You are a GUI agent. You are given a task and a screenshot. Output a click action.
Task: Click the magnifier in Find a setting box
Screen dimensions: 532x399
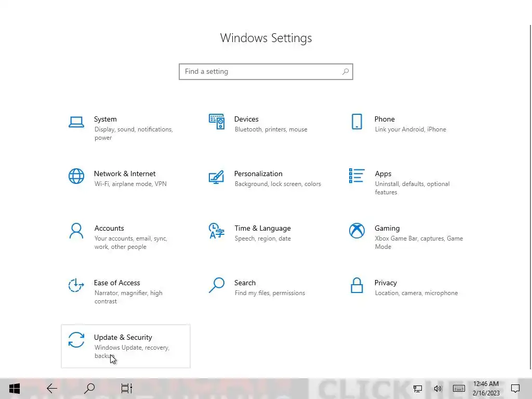pos(345,72)
